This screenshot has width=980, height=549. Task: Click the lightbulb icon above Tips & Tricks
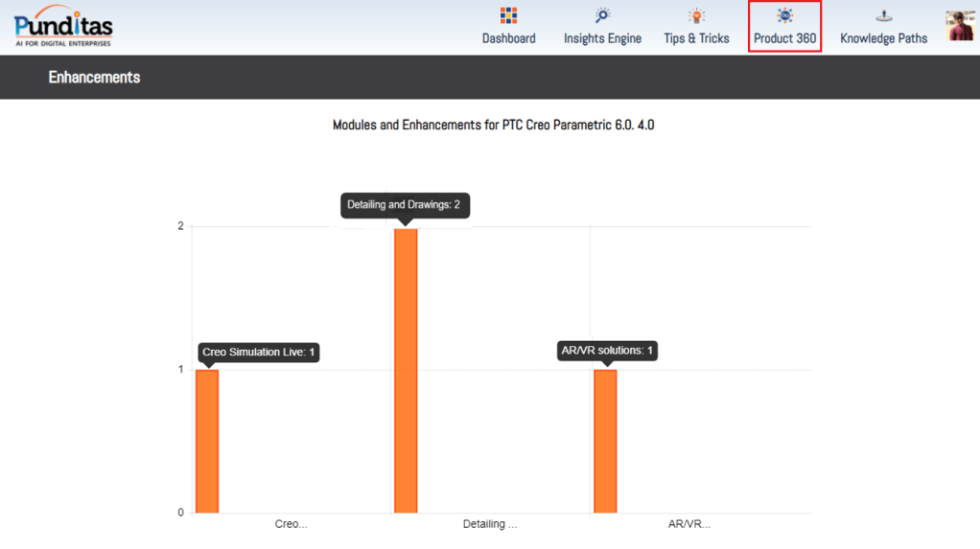(x=696, y=15)
